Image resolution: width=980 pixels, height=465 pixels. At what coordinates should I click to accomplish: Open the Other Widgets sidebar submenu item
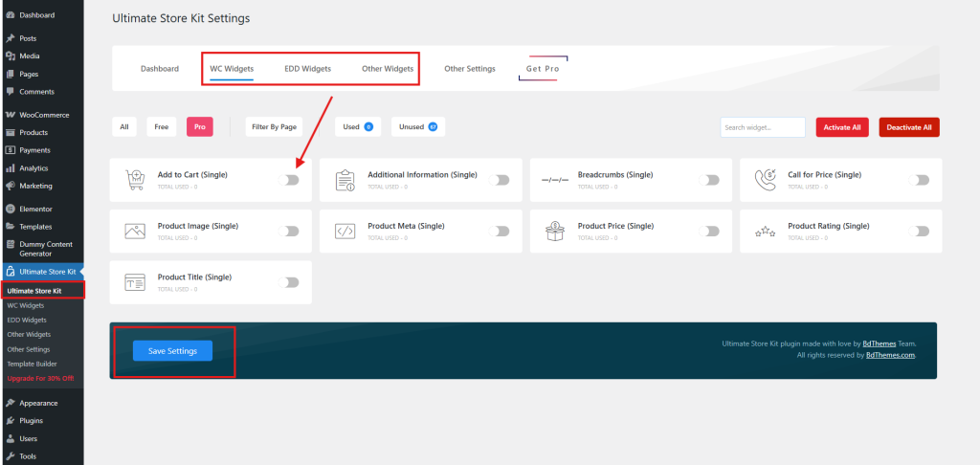29,334
